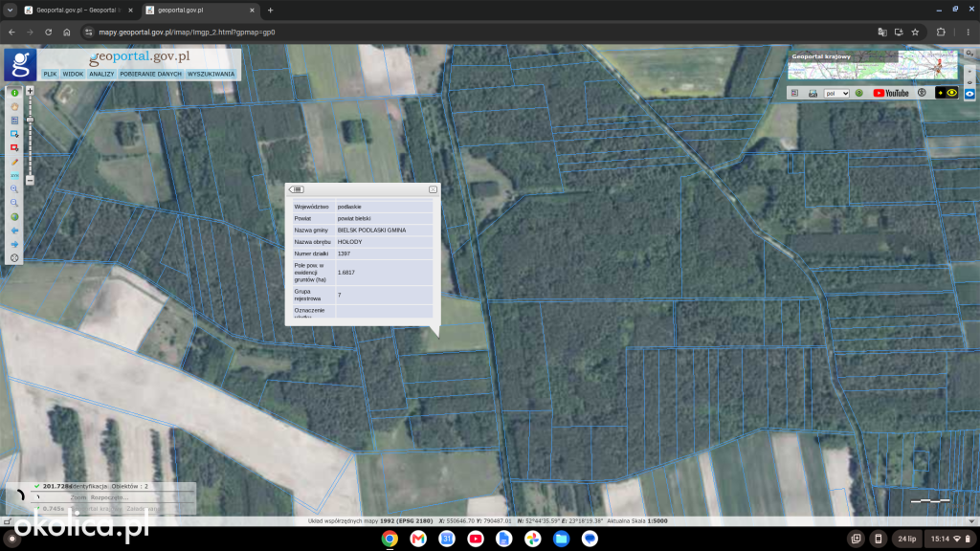The height and width of the screenshot is (551, 980).
Task: Click the parcel number value 1397
Action: pyautogui.click(x=344, y=253)
